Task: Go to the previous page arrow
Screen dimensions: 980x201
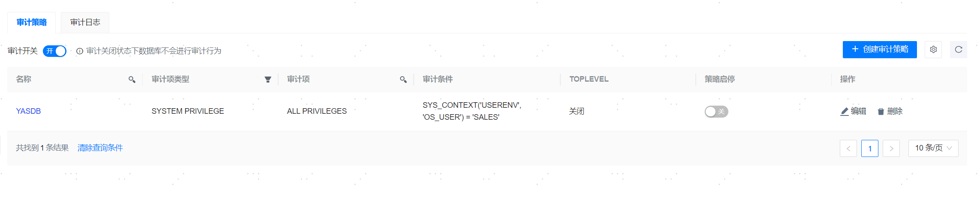Action: pyautogui.click(x=848, y=148)
